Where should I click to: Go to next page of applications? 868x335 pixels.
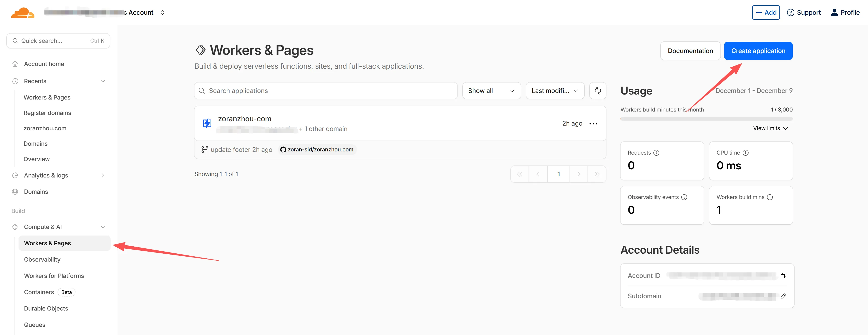click(579, 174)
